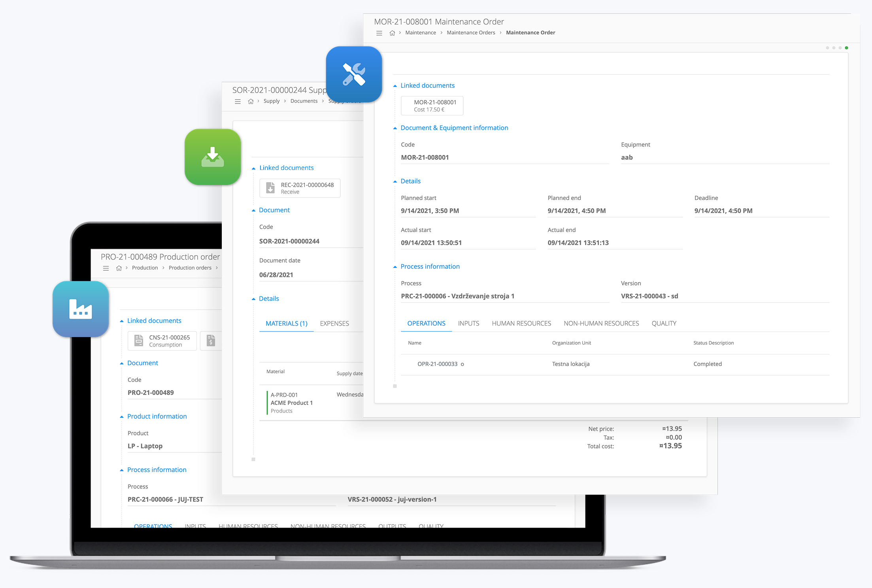The image size is (872, 588).
Task: Go to Maintenance Orders breadcrumb link
Action: tap(470, 33)
